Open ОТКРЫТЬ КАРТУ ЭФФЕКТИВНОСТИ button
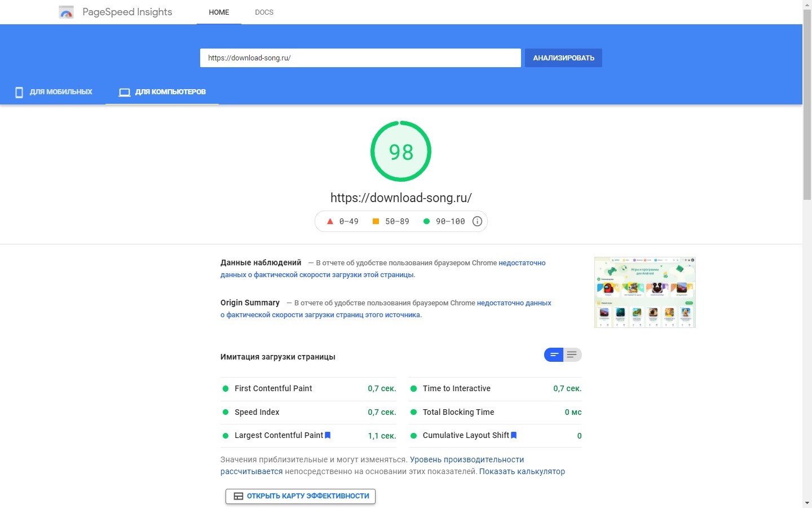The height and width of the screenshot is (508, 812). (x=301, y=496)
